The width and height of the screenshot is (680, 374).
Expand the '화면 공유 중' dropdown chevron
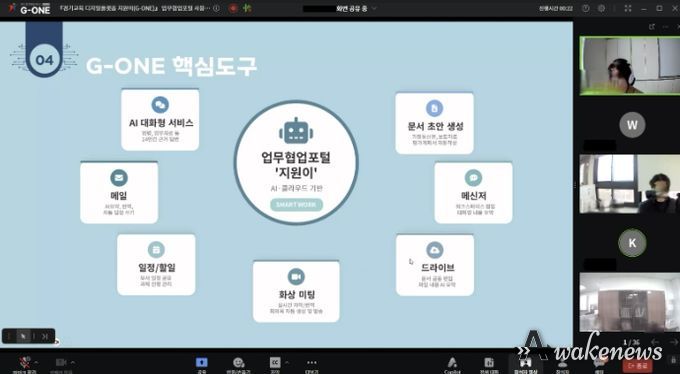click(x=374, y=8)
